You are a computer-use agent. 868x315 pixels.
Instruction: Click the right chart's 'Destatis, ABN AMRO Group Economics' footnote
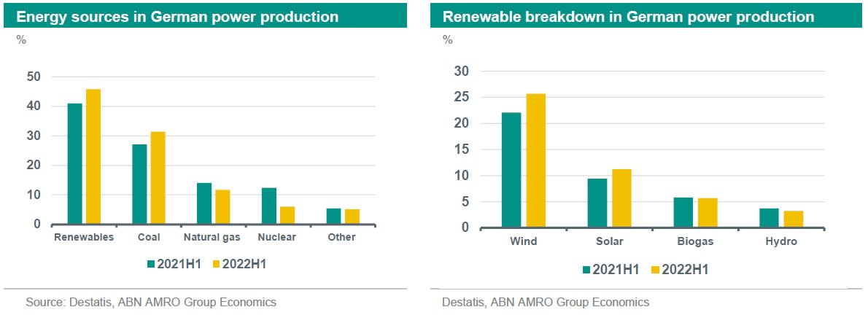click(546, 303)
